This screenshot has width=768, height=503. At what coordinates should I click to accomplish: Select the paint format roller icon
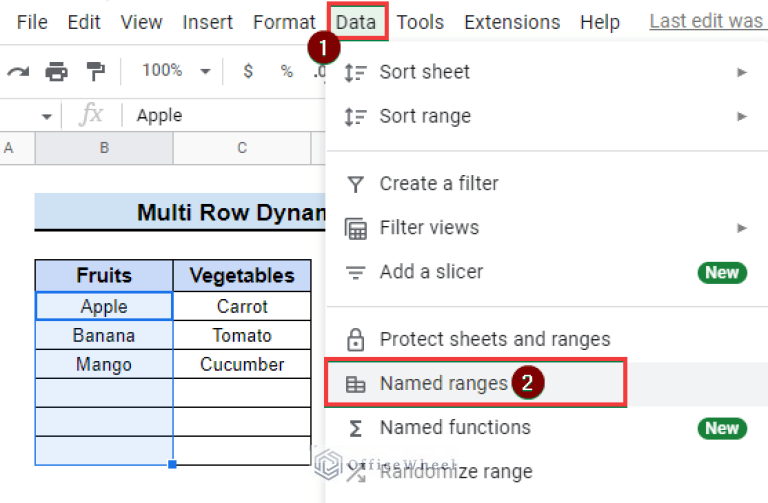coord(95,71)
